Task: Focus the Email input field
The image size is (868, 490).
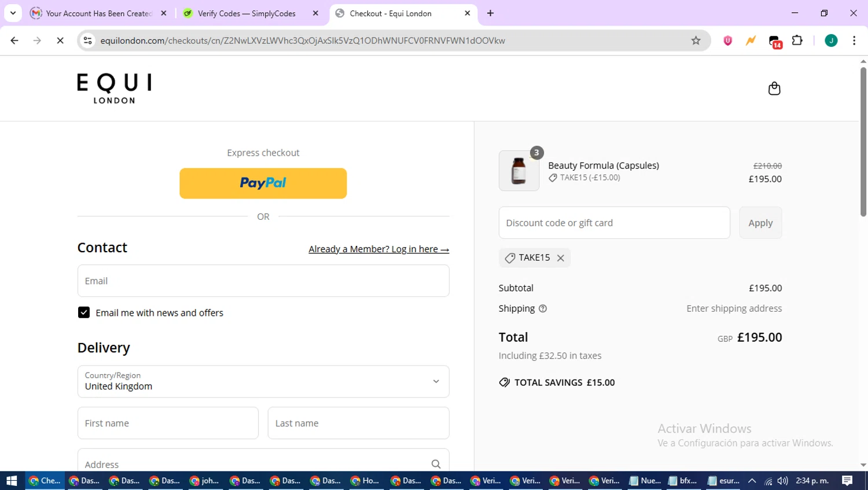Action: click(263, 281)
